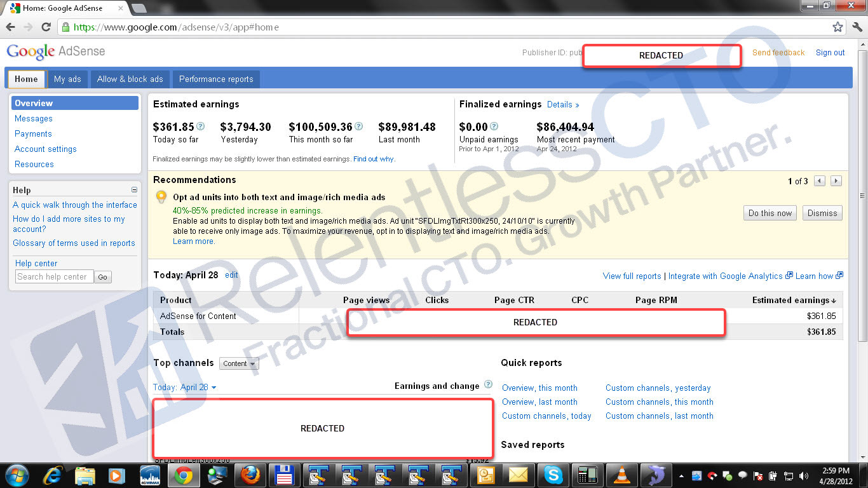The height and width of the screenshot is (488, 868).
Task: Click inside the Search help center field
Action: 54,276
